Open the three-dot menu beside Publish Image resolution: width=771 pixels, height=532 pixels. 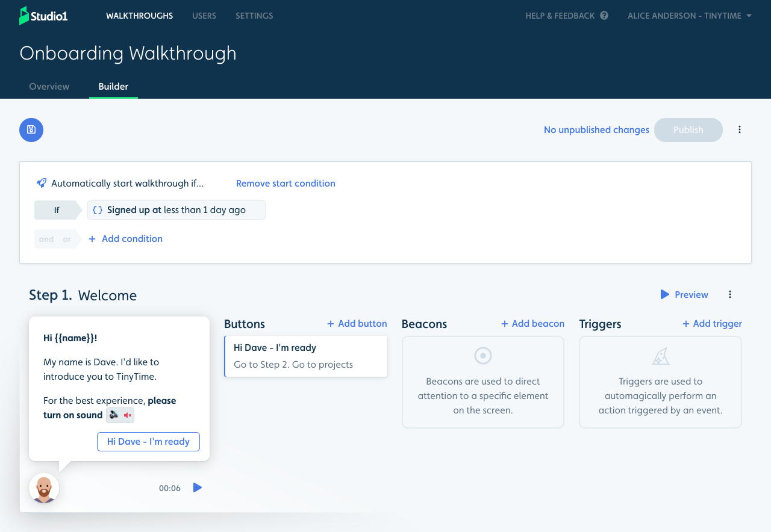pyautogui.click(x=740, y=129)
